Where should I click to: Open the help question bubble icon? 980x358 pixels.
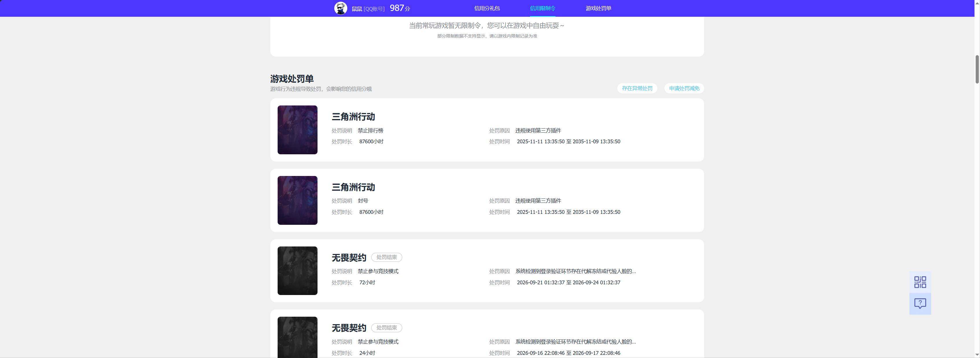[920, 304]
